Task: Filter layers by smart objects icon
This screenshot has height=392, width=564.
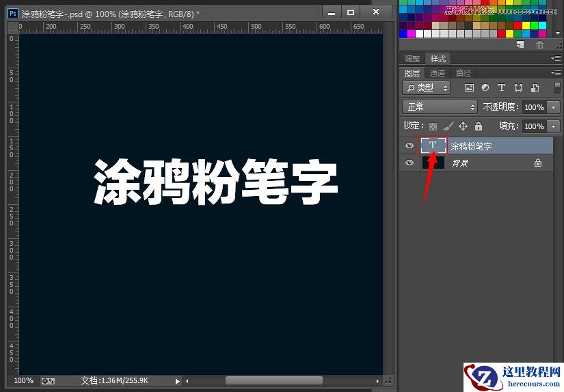Action: click(535, 87)
